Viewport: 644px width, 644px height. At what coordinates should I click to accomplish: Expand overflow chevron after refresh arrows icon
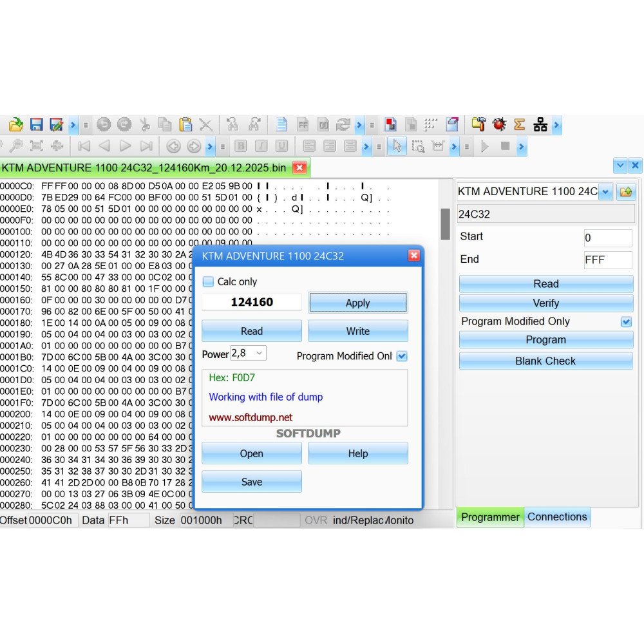point(359,124)
